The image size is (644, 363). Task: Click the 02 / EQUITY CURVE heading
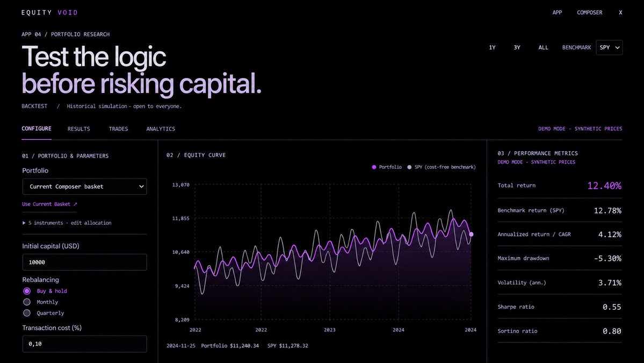[196, 155]
